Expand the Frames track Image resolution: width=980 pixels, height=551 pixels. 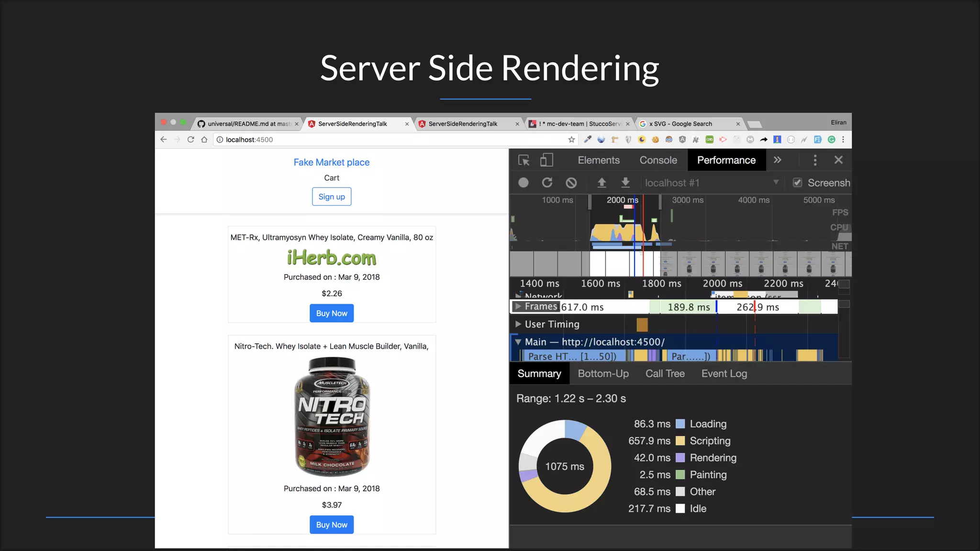(x=518, y=306)
